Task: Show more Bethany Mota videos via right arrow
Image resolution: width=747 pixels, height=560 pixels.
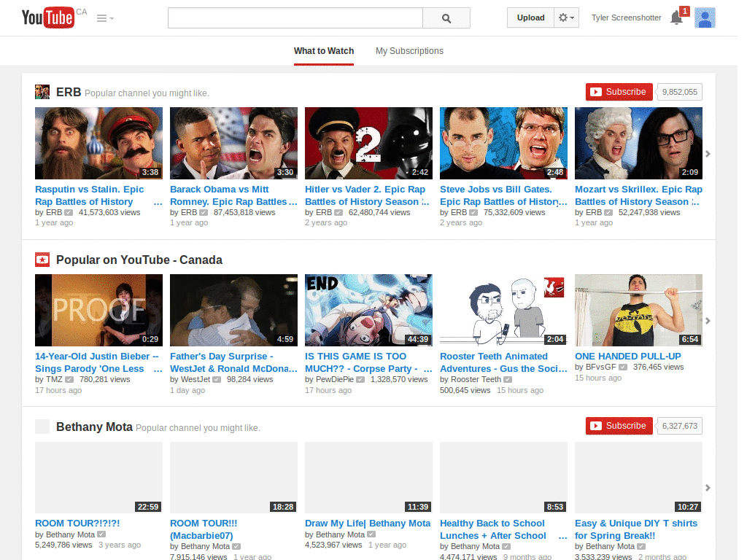Action: pos(707,487)
